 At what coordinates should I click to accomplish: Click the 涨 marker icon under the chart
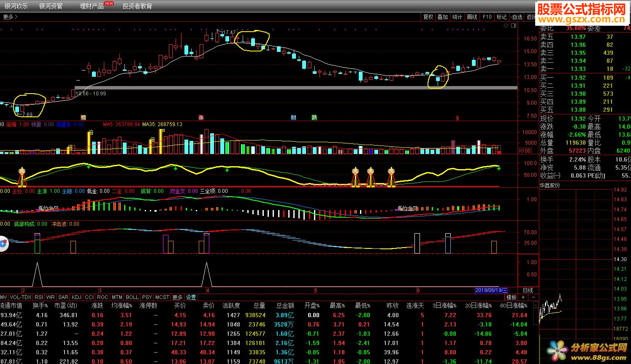201,117
